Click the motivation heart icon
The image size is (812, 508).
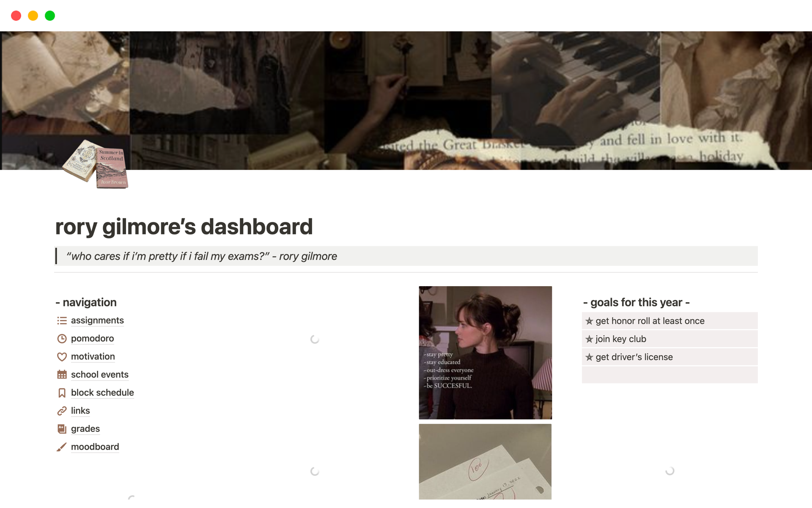(x=62, y=357)
